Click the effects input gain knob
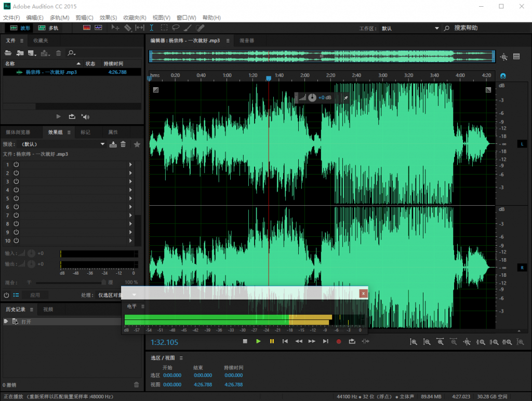This screenshot has height=401, width=532. click(31, 253)
